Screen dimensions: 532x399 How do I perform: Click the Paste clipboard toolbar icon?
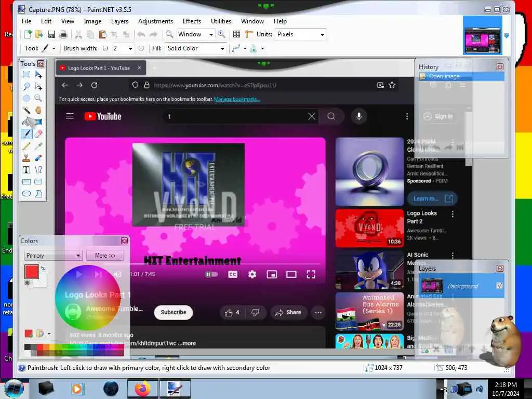click(x=102, y=34)
